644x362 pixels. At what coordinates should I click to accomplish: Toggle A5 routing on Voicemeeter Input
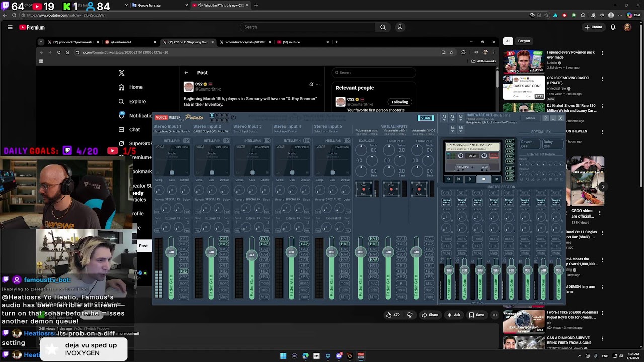pos(373,260)
